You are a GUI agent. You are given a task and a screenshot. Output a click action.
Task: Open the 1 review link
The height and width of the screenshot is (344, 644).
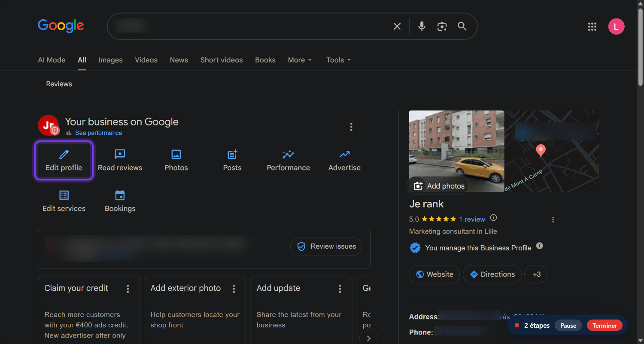click(472, 219)
